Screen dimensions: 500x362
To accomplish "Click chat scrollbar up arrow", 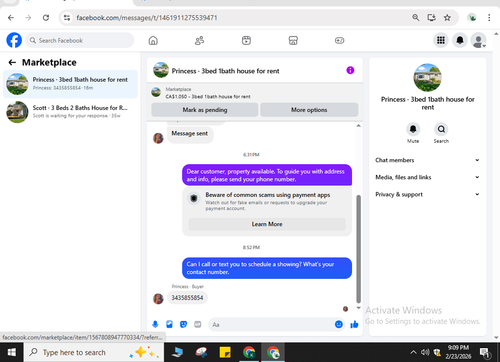I will click(358, 126).
